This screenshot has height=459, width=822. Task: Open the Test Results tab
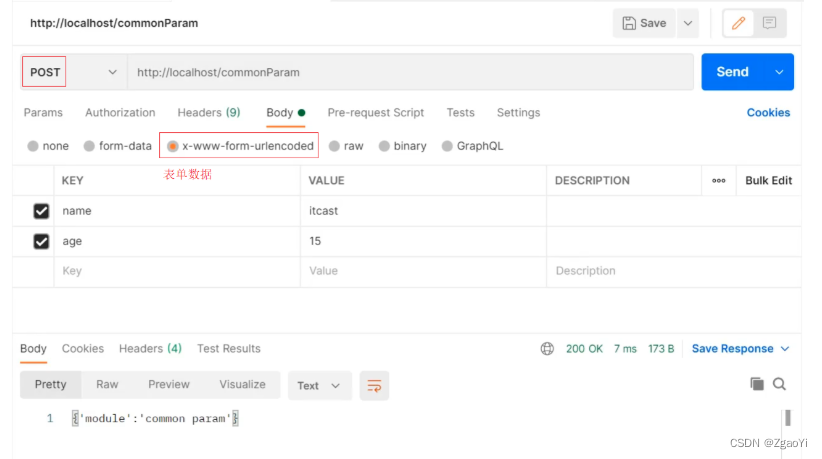click(x=229, y=349)
